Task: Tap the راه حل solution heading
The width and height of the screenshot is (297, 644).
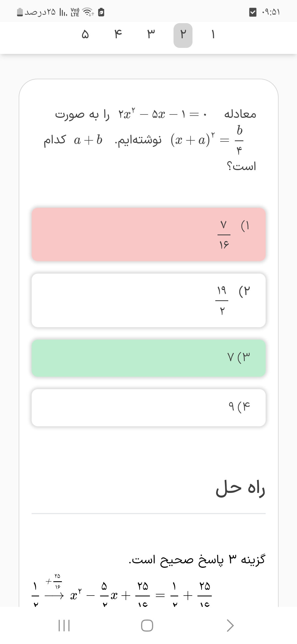Action: (x=240, y=489)
